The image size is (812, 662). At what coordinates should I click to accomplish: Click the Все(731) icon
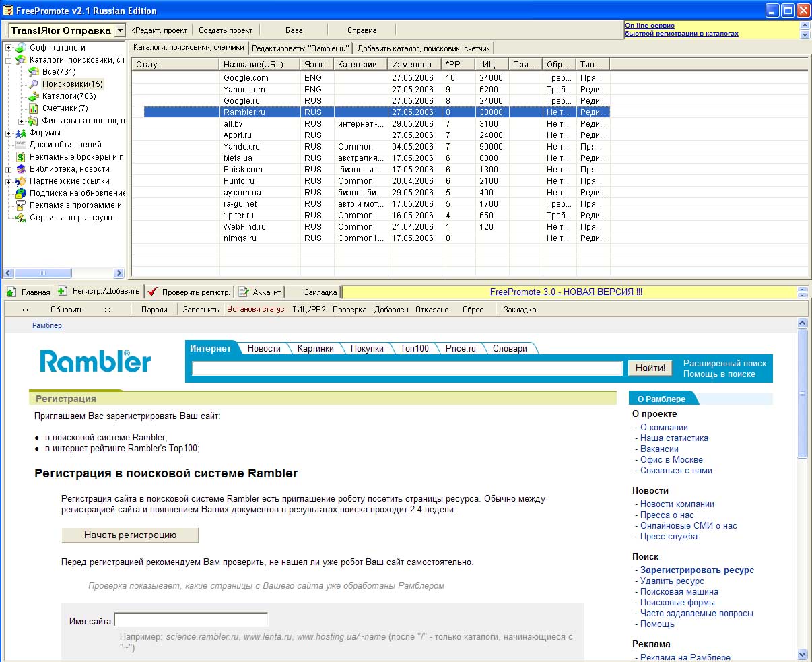34,72
